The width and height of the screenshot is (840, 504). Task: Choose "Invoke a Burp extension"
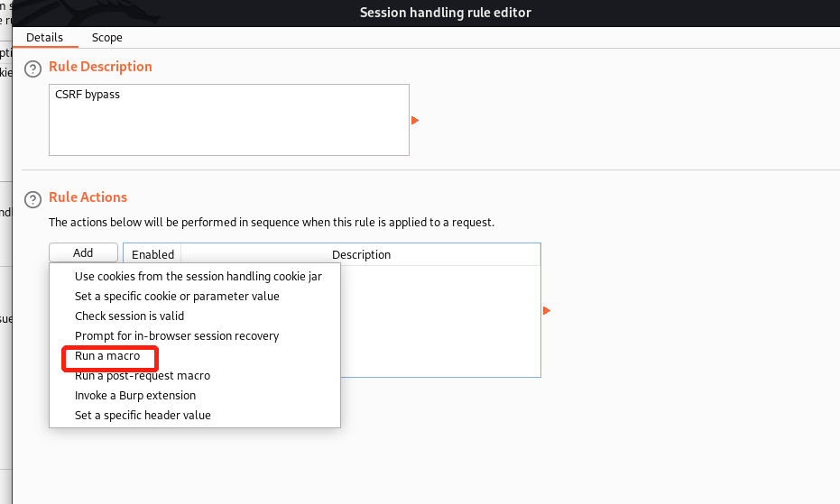tap(135, 396)
